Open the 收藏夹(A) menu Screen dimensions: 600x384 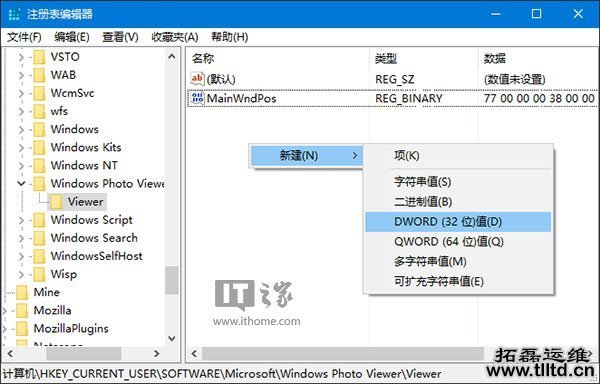(x=174, y=37)
